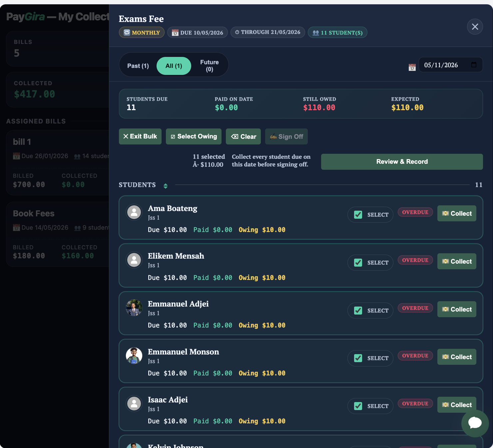
Task: Open the chat bubble widget
Action: pyautogui.click(x=475, y=423)
